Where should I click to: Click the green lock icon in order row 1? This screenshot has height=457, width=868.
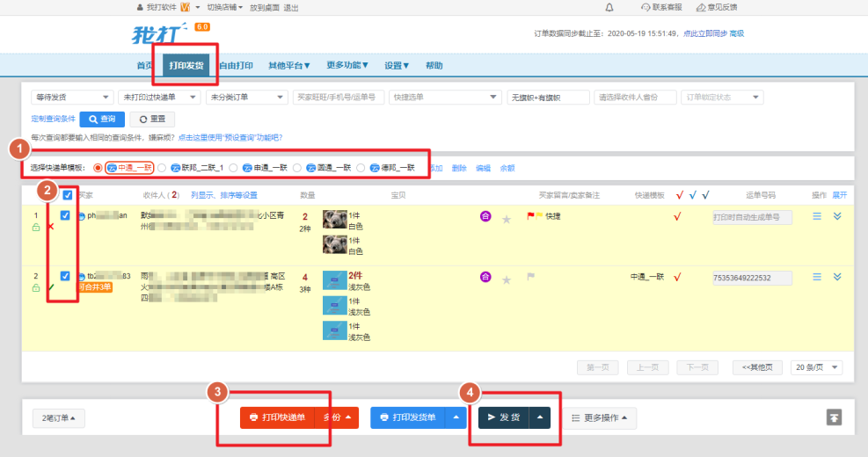36,228
